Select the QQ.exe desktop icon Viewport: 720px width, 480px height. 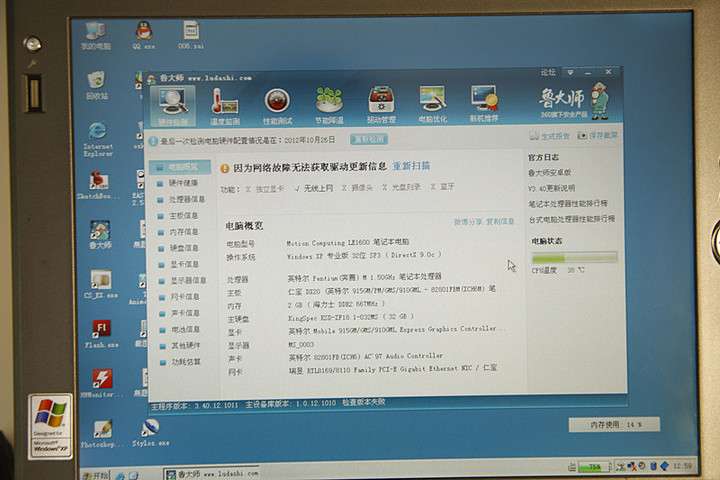144,35
